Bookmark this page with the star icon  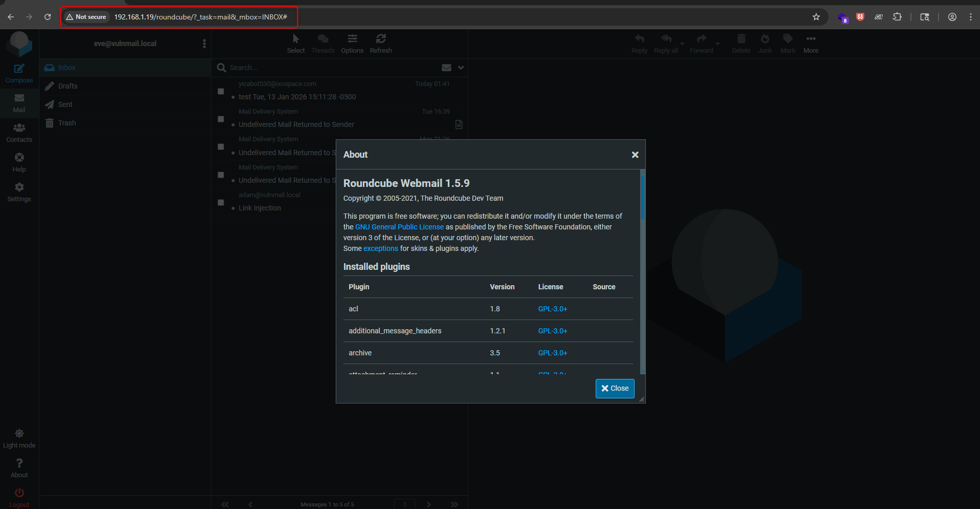[x=816, y=17]
